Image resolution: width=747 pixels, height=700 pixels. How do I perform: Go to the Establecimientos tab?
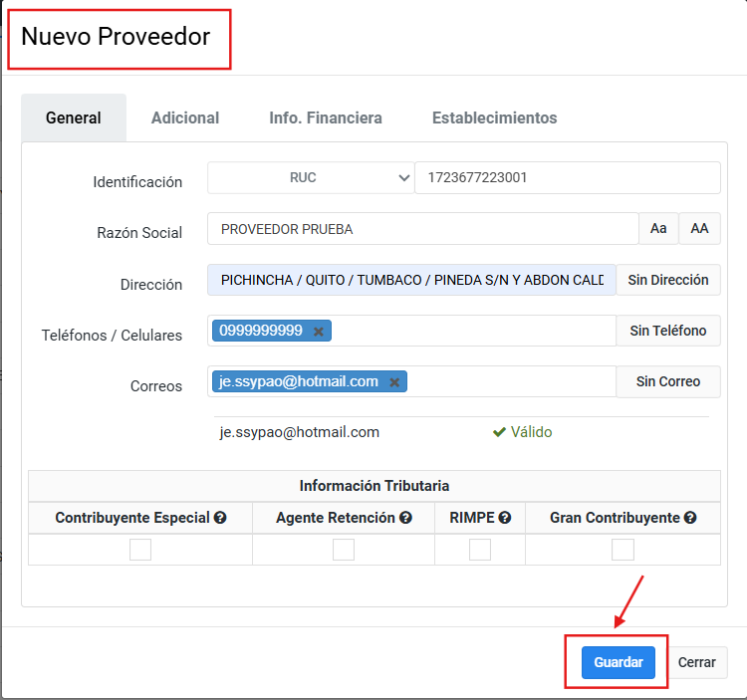point(494,117)
